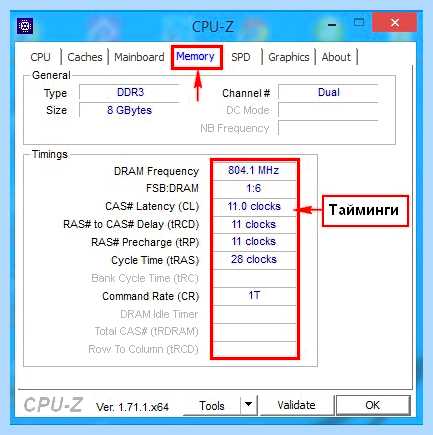
Task: Open the Caches tab
Action: [x=85, y=57]
